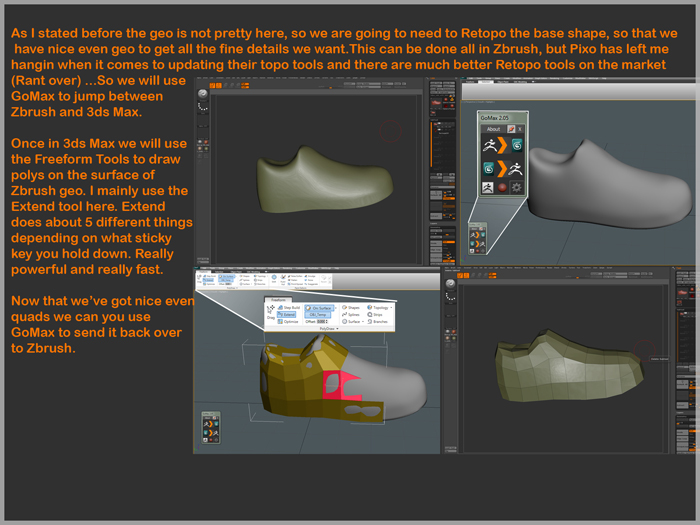Image resolution: width=700 pixels, height=525 pixels.
Task: Click Step Build in PolyDraw panel
Action: [x=289, y=308]
